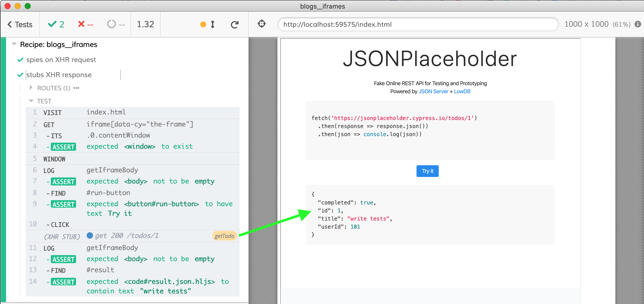The image size is (644, 304).
Task: Click the Try it button
Action: point(427,171)
